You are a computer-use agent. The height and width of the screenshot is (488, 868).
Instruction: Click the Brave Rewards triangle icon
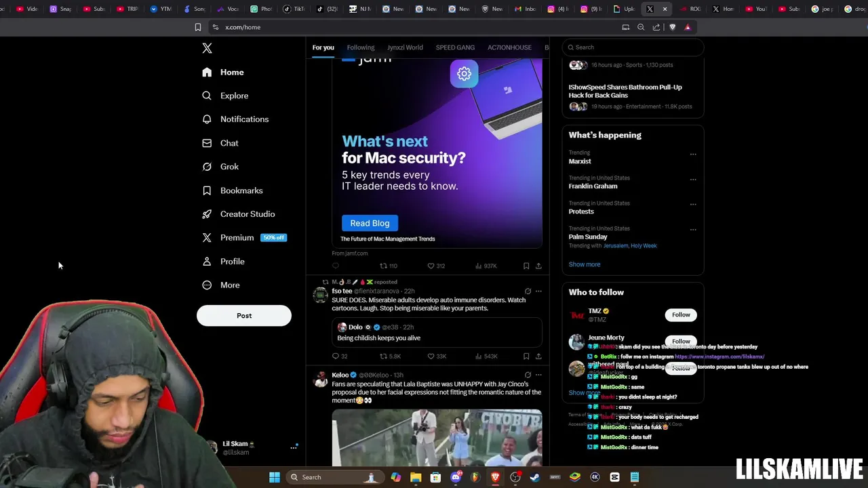[x=688, y=27]
